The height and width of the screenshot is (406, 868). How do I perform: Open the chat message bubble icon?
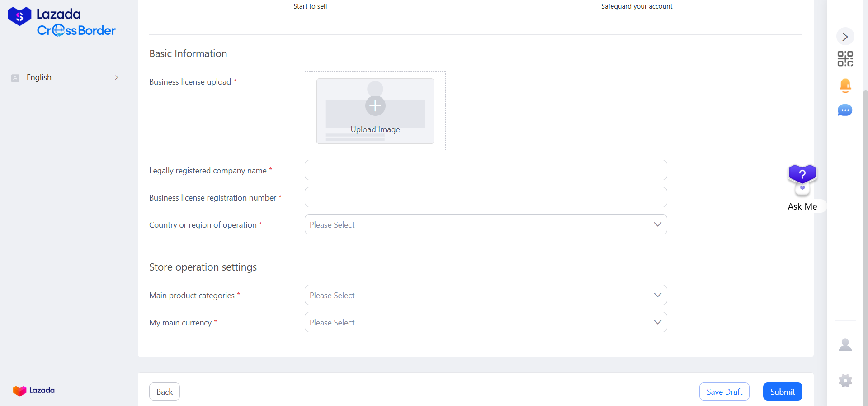pyautogui.click(x=845, y=110)
